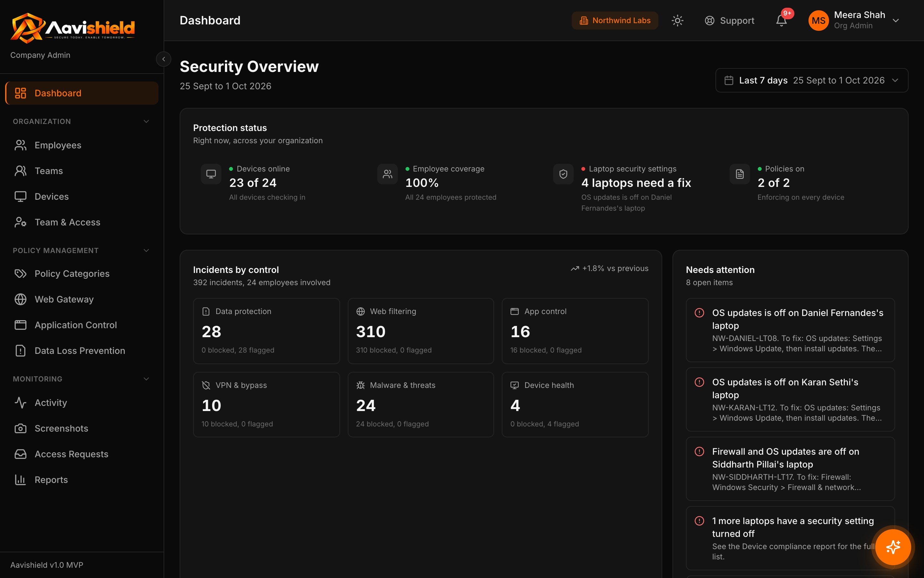Click the Devices online monitor icon
This screenshot has height=578, width=924.
(x=211, y=174)
